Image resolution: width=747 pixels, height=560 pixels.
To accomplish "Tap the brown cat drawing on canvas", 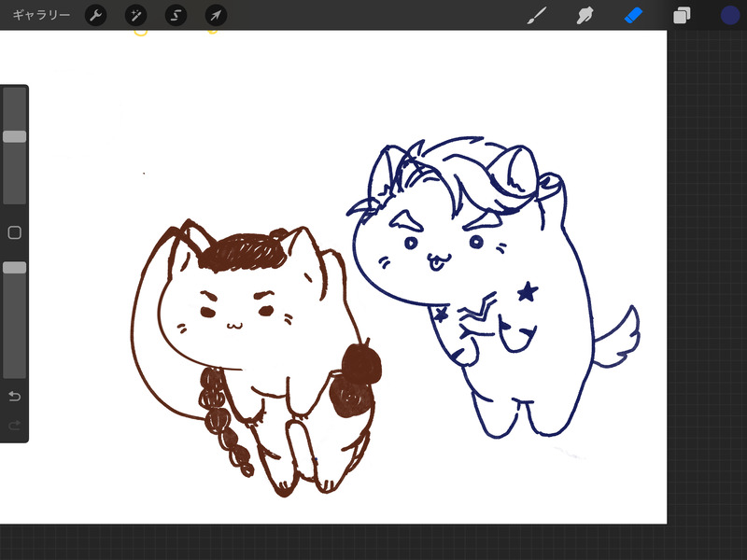I will click(x=256, y=358).
